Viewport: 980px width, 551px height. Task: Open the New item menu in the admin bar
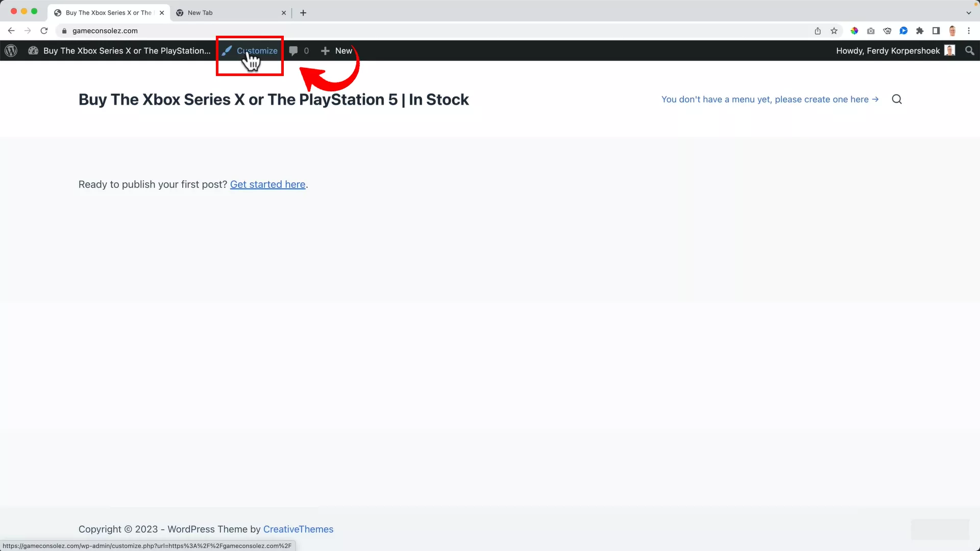(337, 51)
